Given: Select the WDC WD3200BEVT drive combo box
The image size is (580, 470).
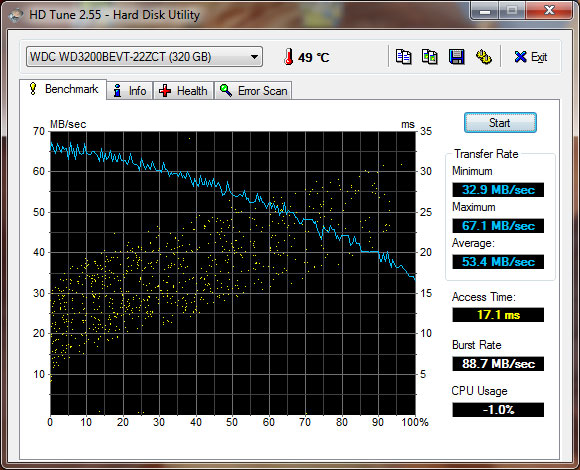Looking at the screenshot, I should pyautogui.click(x=144, y=57).
